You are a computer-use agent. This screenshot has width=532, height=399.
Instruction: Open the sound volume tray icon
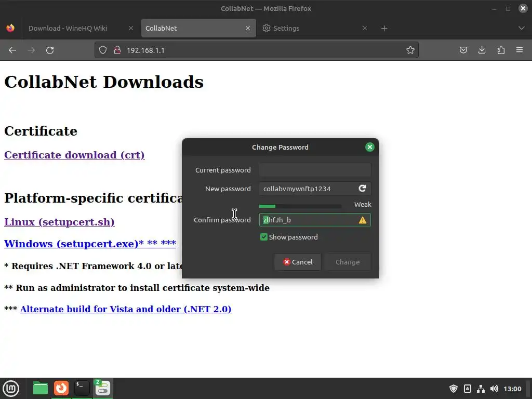point(495,389)
